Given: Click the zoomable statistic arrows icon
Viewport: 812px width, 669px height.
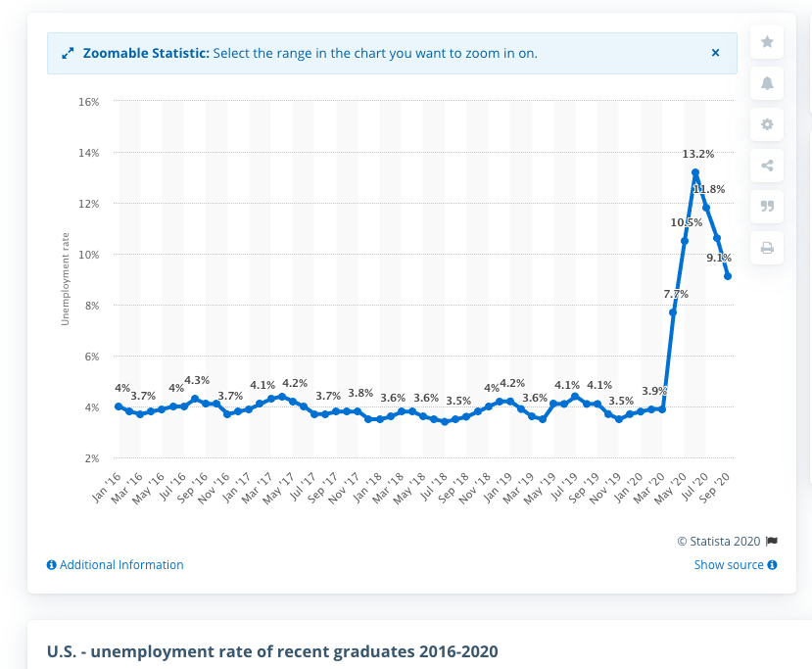Looking at the screenshot, I should [x=68, y=53].
